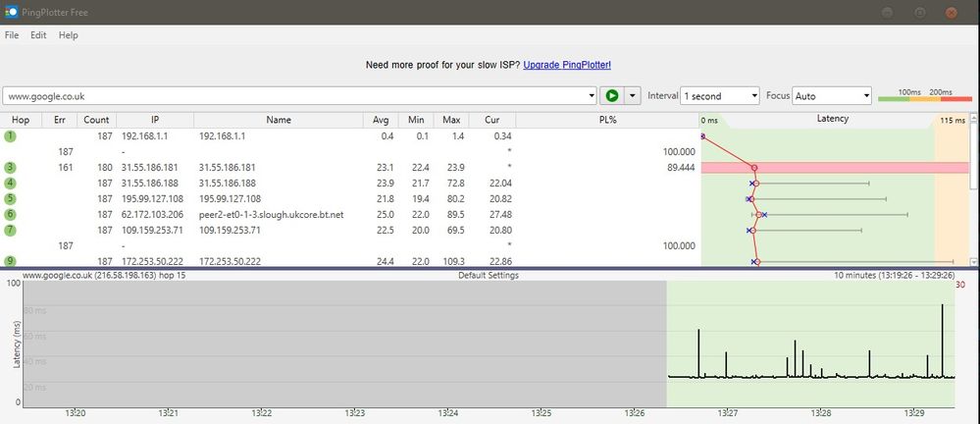980x424 pixels.
Task: Select the hop 5 green circle icon
Action: [10, 199]
